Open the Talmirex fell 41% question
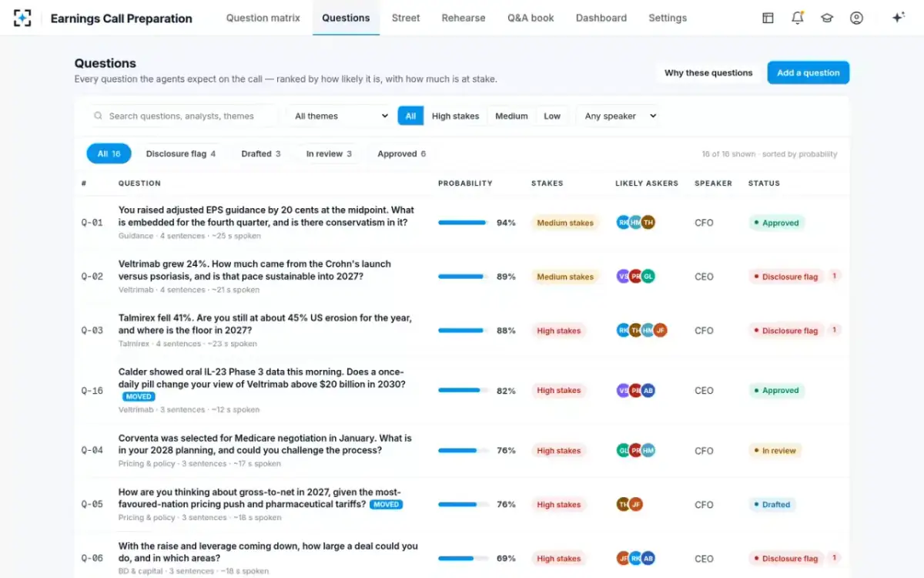This screenshot has width=924, height=578. (x=265, y=324)
